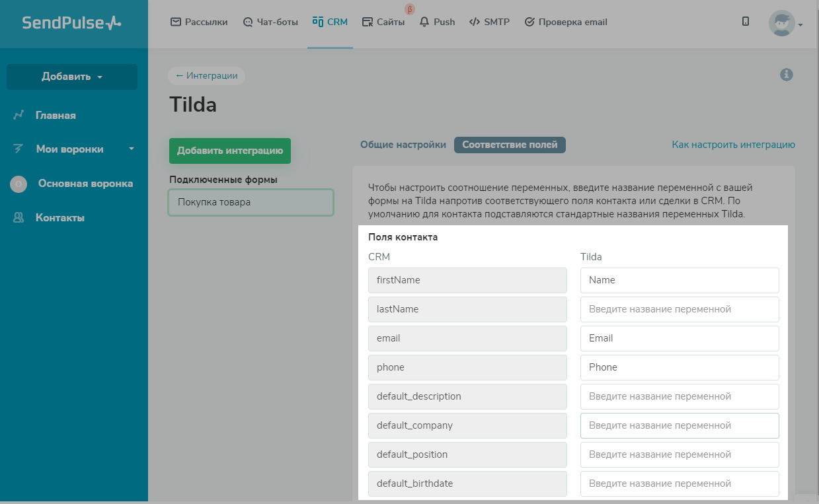The image size is (819, 504).
Task: Click the Tilda field for default_company
Action: click(x=680, y=425)
